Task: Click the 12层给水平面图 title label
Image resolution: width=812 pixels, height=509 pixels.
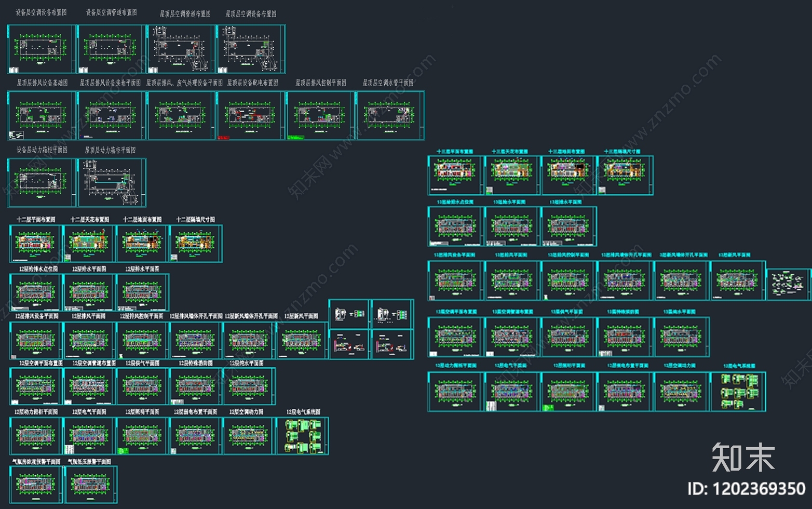Action: pyautogui.click(x=89, y=269)
